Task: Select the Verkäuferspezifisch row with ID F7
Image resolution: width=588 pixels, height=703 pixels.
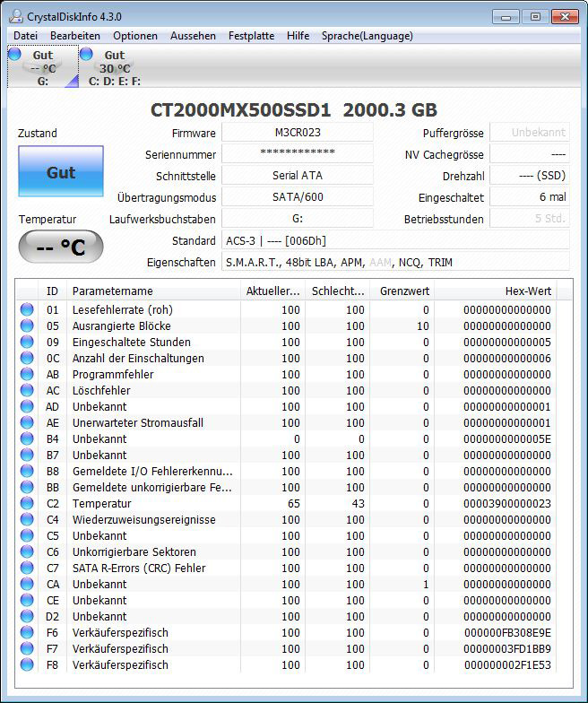Action: pos(287,648)
